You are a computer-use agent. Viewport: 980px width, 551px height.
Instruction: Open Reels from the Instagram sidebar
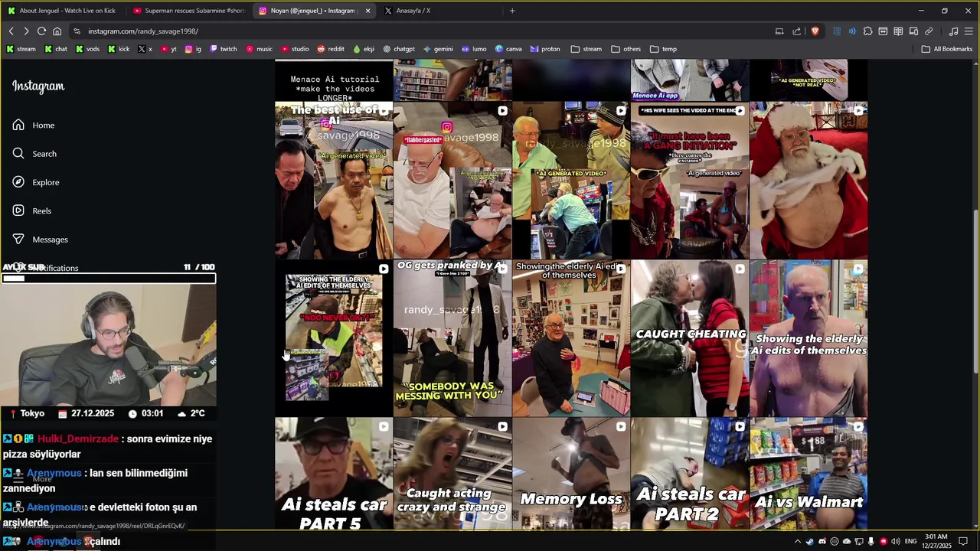click(x=31, y=210)
